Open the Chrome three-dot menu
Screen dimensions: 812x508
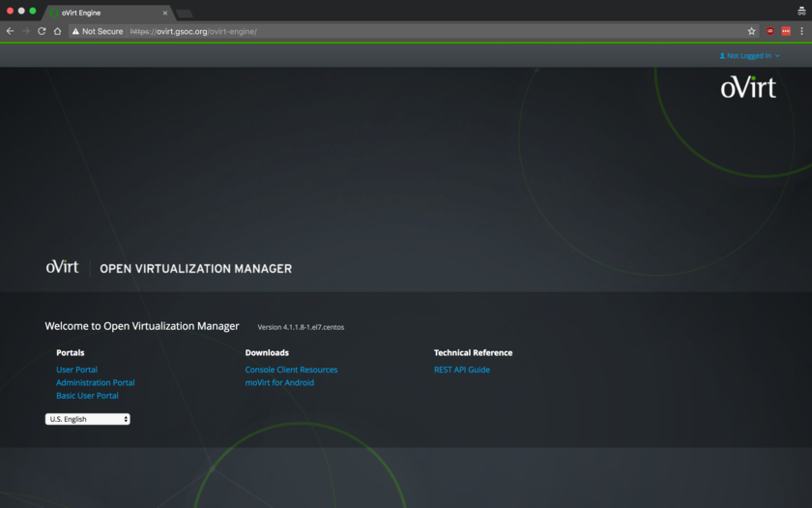(x=801, y=31)
